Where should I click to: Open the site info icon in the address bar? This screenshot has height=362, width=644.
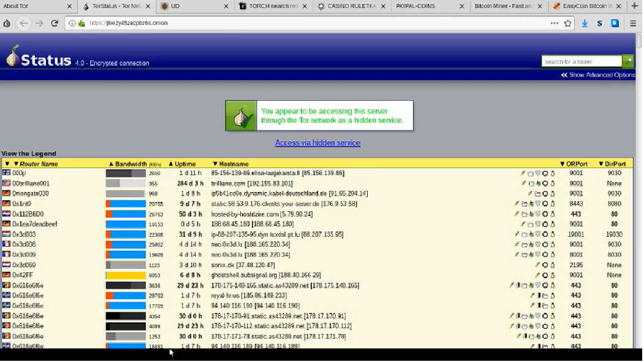click(72, 23)
